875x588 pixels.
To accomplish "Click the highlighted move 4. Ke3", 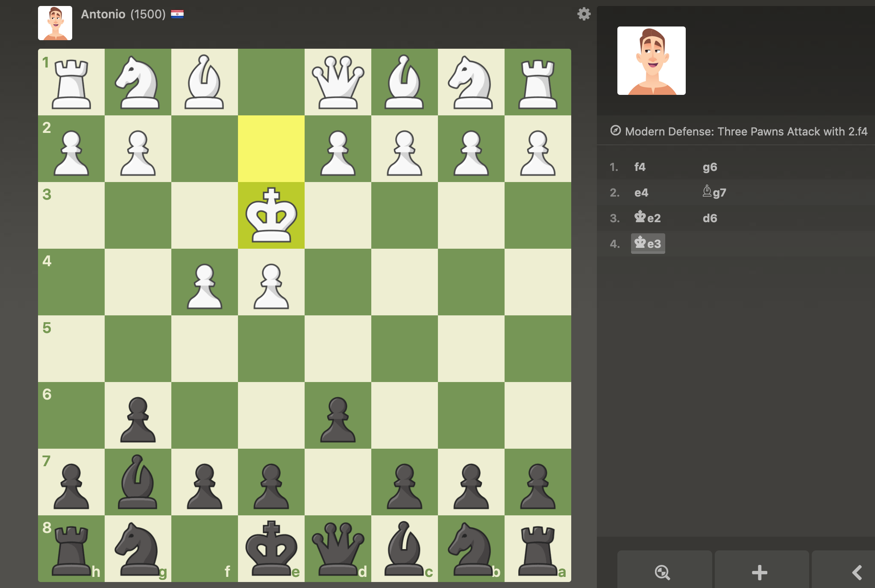I will [648, 244].
